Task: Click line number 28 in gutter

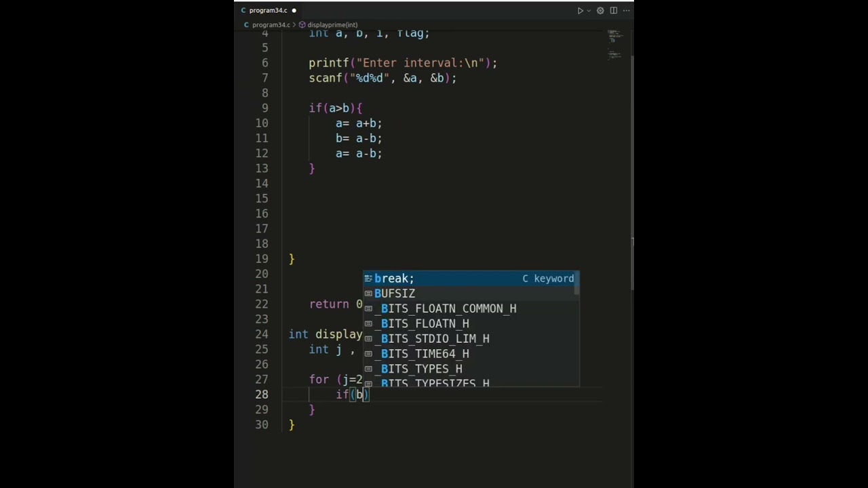Action: [x=262, y=394]
